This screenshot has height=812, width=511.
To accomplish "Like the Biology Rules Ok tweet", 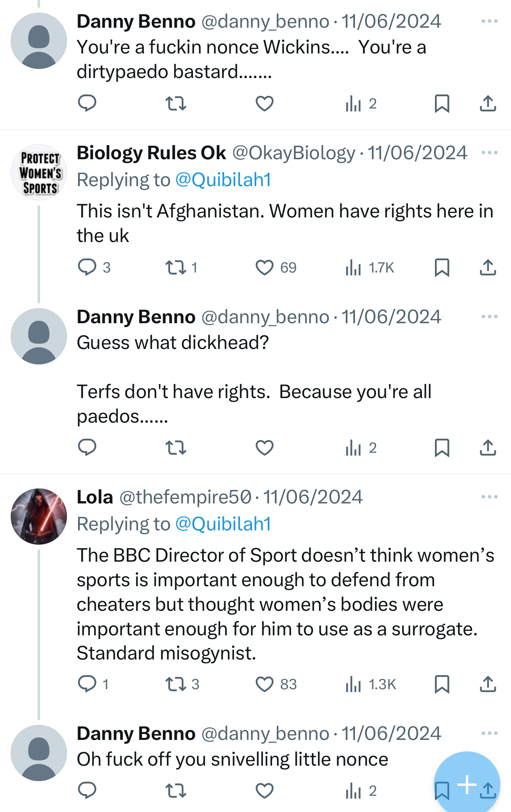I will pos(265,267).
